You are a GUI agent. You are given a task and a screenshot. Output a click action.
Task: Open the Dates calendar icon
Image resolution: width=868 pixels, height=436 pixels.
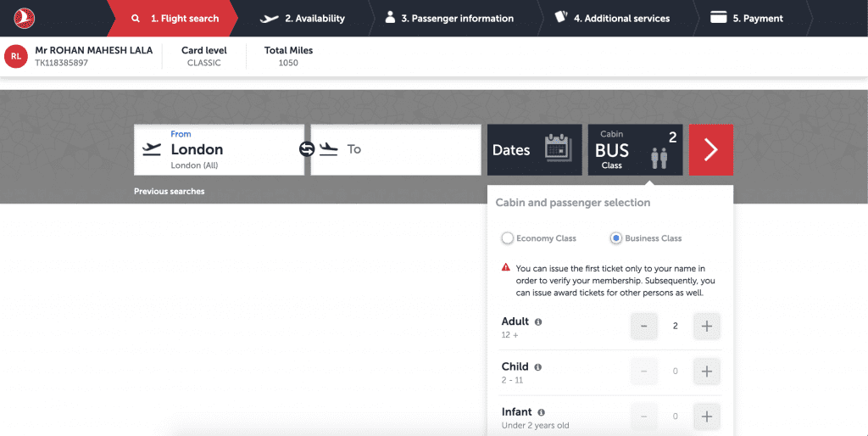coord(558,148)
